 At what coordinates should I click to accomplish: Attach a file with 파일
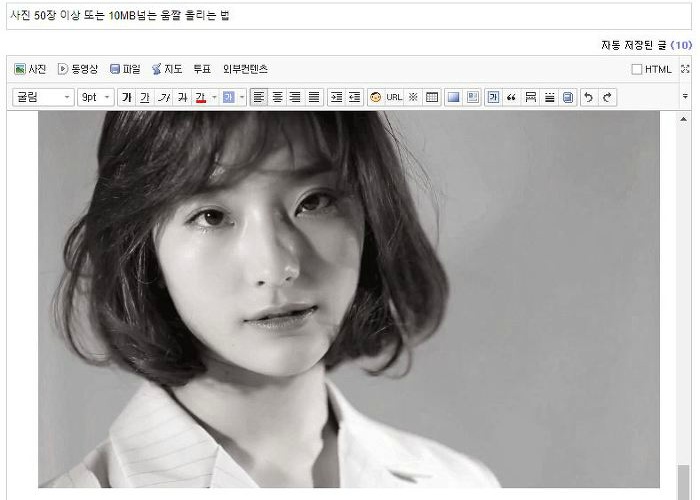(x=125, y=69)
